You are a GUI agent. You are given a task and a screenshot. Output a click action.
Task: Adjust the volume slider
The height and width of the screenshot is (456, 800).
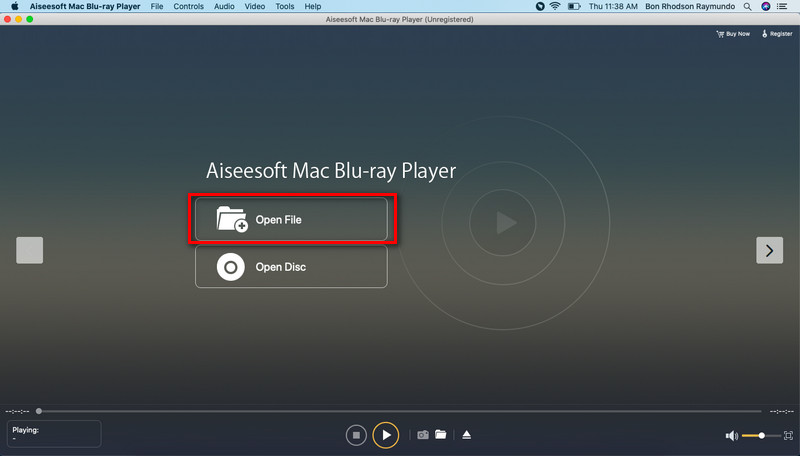(761, 436)
